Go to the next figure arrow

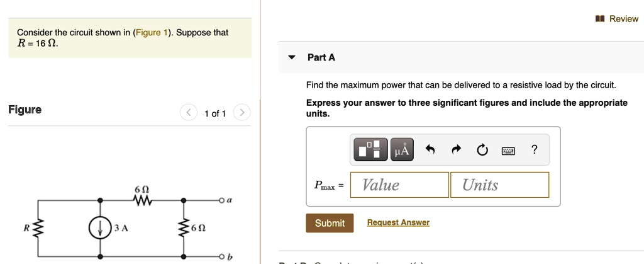(x=241, y=113)
